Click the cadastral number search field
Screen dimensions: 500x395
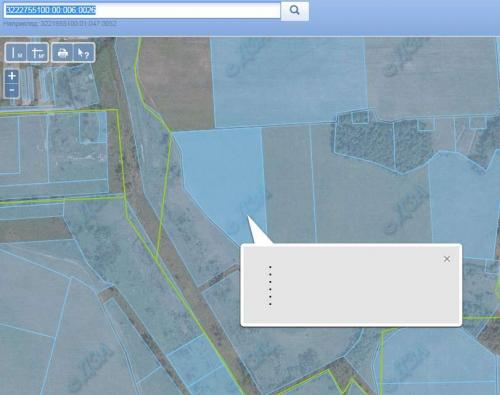click(x=142, y=11)
